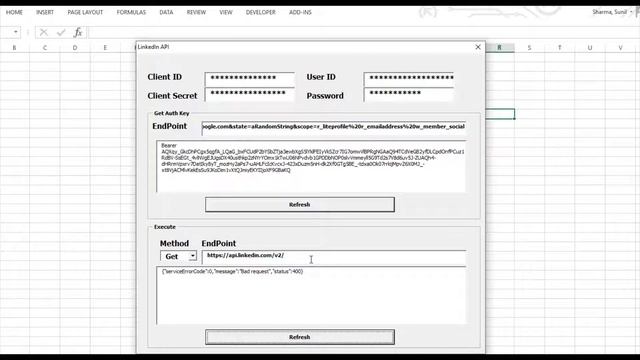640x360 pixels.
Task: Open the HOME ribbon tab
Action: pos(14,12)
